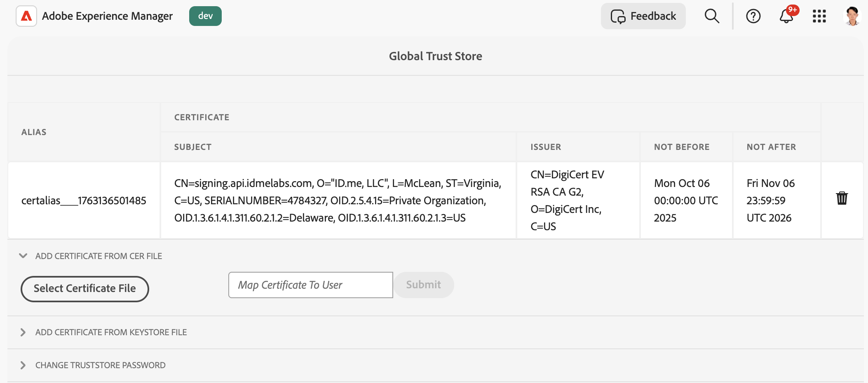Click the dev environment badge
868x383 pixels.
coord(205,16)
